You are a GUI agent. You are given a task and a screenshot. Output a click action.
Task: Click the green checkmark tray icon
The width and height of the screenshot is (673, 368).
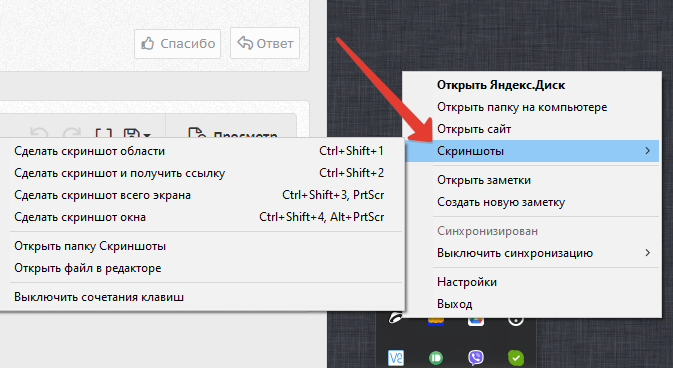point(515,358)
